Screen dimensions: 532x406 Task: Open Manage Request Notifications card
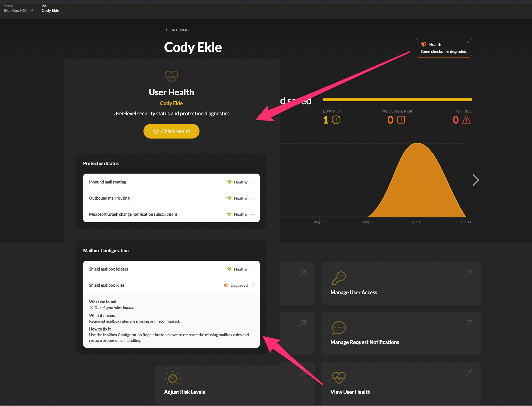click(401, 334)
